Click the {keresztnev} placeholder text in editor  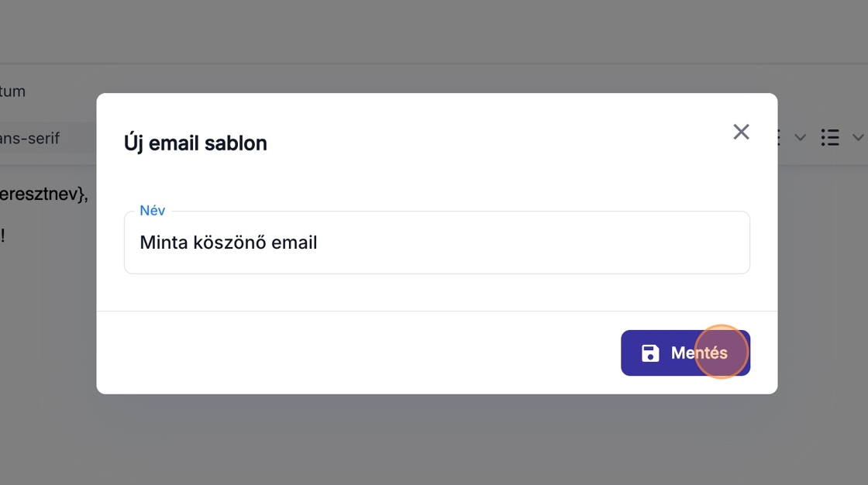click(x=43, y=194)
